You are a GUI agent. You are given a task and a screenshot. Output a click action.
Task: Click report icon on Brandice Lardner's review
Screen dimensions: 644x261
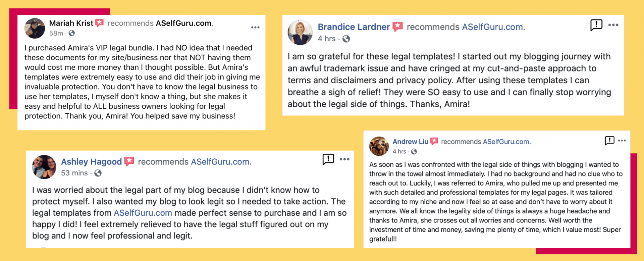tap(596, 25)
